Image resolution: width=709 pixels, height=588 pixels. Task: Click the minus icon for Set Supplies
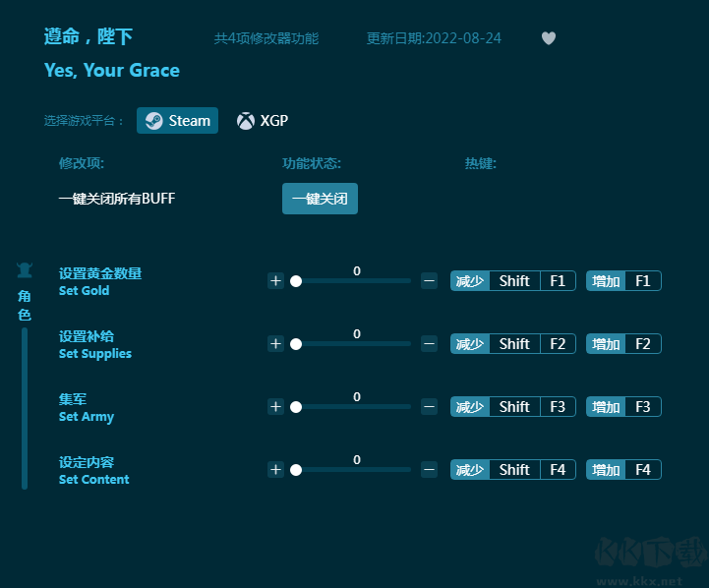pyautogui.click(x=429, y=344)
